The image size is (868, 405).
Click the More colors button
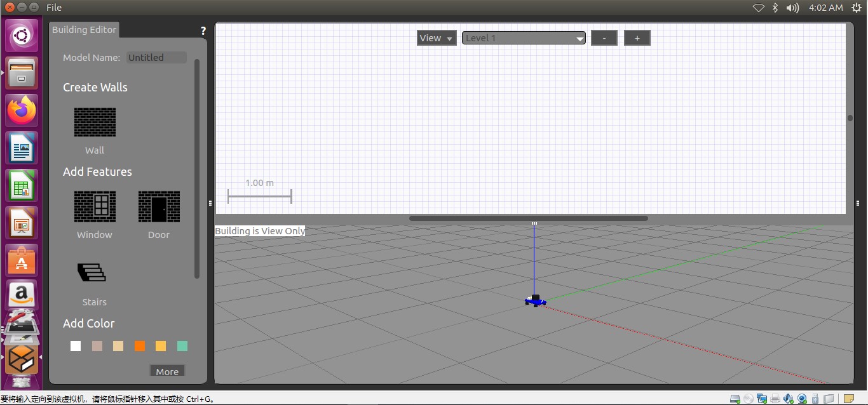click(167, 371)
